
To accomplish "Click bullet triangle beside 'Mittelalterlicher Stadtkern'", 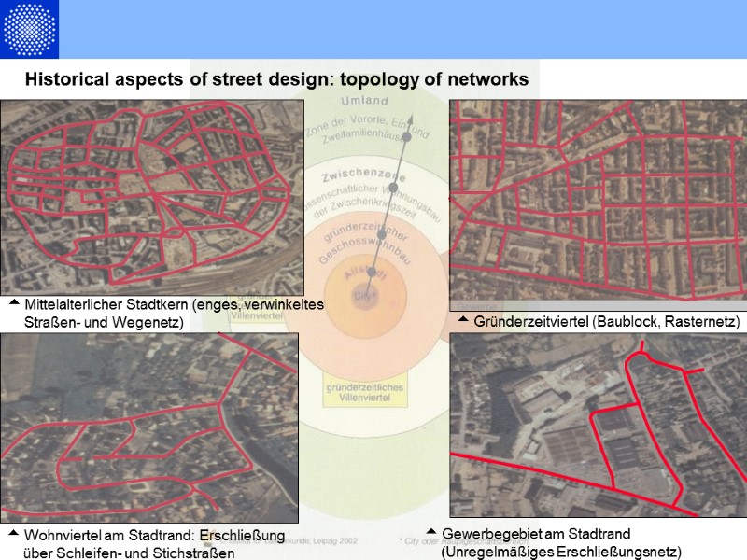I will (x=14, y=301).
